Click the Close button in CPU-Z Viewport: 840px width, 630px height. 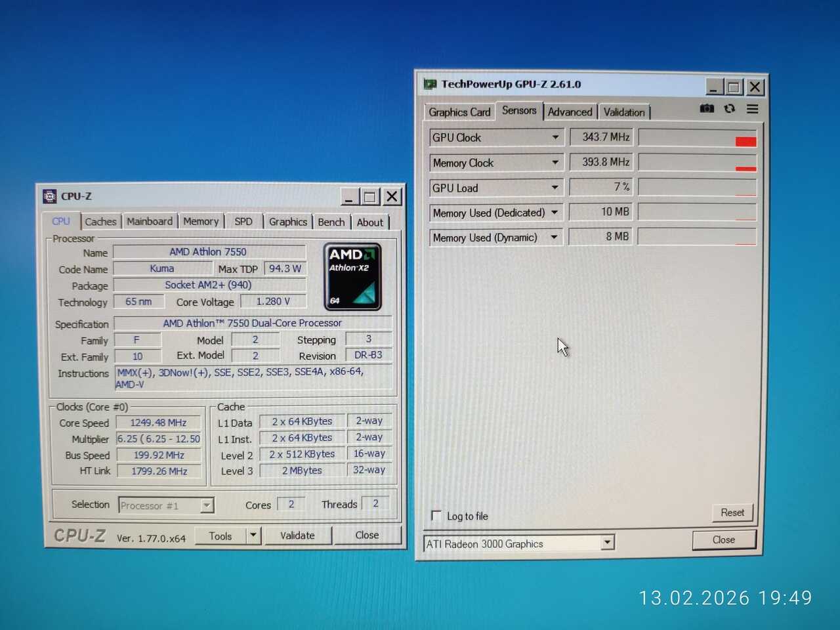click(367, 535)
